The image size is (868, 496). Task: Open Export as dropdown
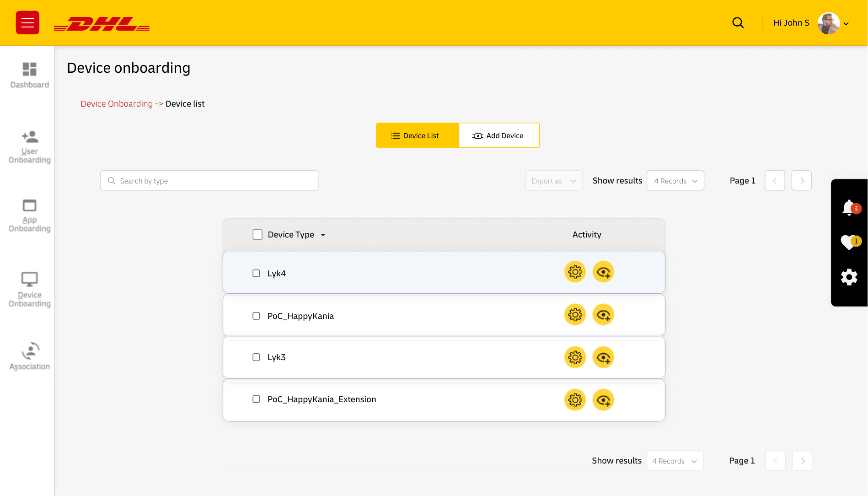point(554,181)
